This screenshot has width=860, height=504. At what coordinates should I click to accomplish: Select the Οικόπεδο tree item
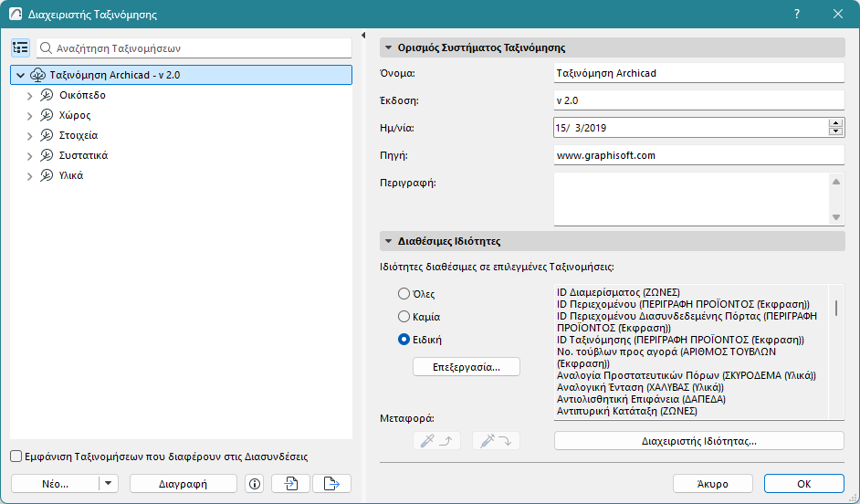tap(82, 95)
